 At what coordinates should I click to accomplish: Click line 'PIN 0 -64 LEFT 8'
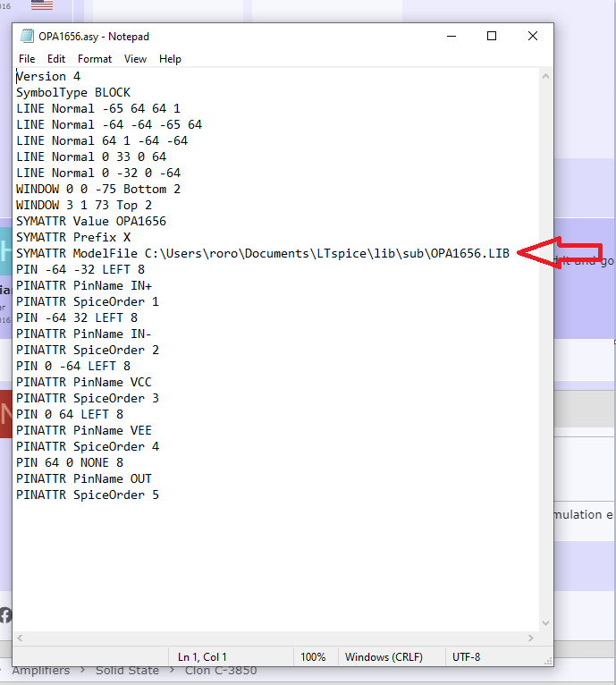pyautogui.click(x=73, y=366)
